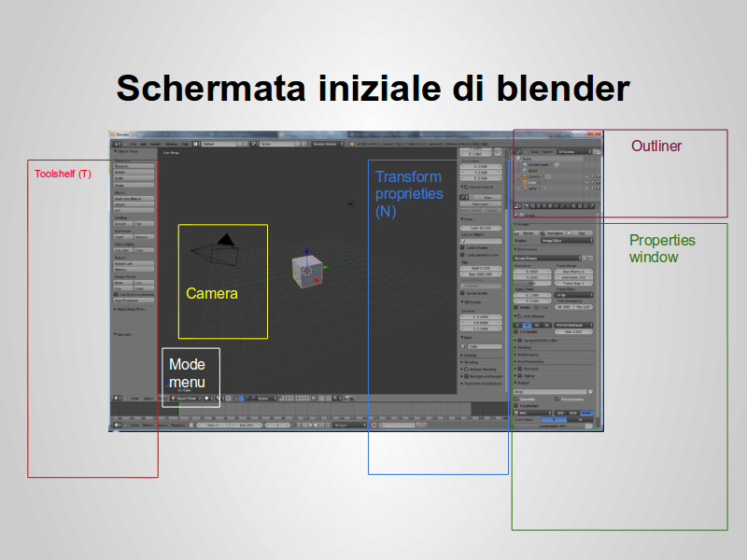747x560 pixels.
Task: Open the Render menu in the top header
Action: click(x=156, y=144)
